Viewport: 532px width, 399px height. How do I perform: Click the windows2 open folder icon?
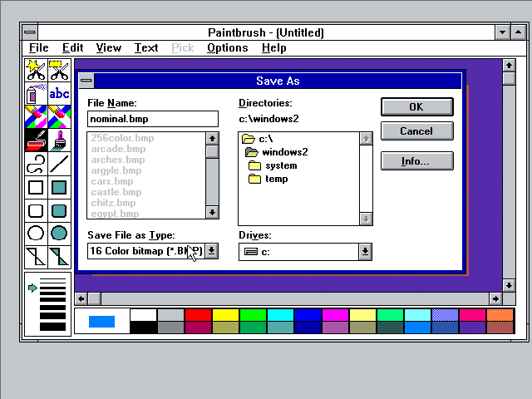(x=251, y=152)
